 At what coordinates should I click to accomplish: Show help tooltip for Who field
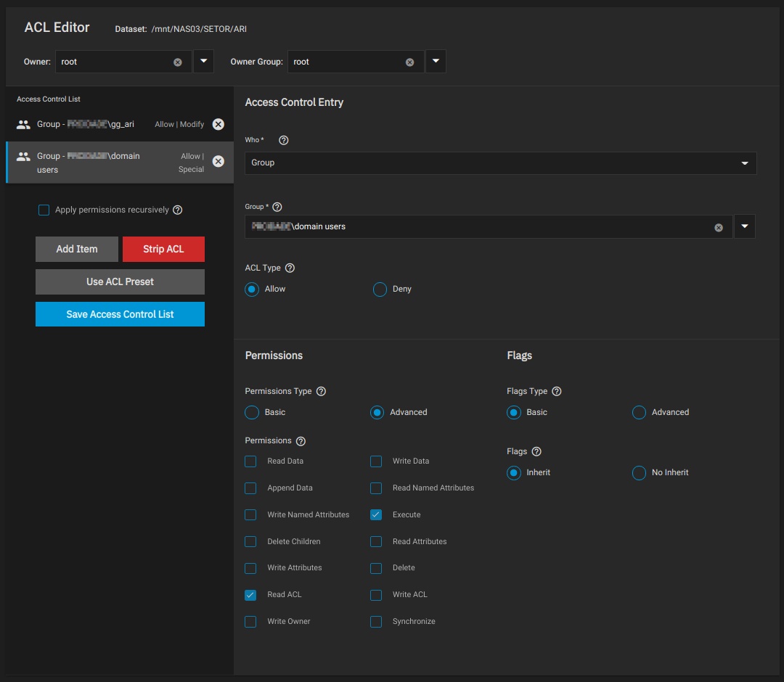tap(284, 141)
